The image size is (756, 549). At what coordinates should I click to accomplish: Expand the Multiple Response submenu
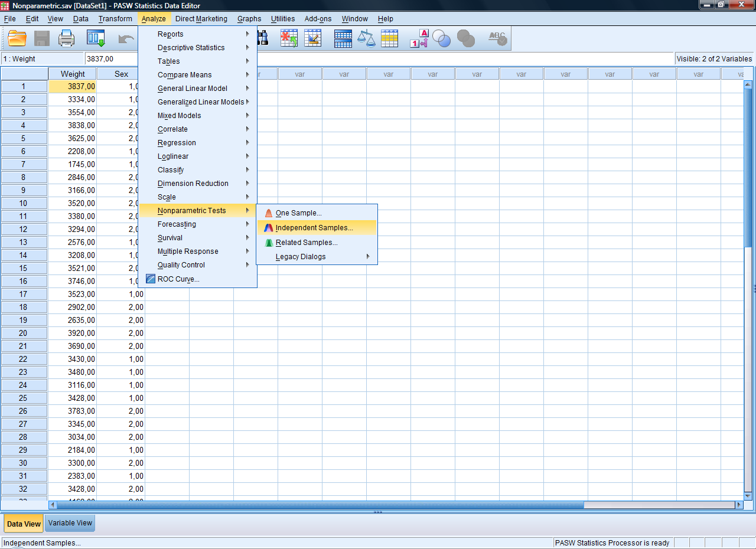pos(197,251)
